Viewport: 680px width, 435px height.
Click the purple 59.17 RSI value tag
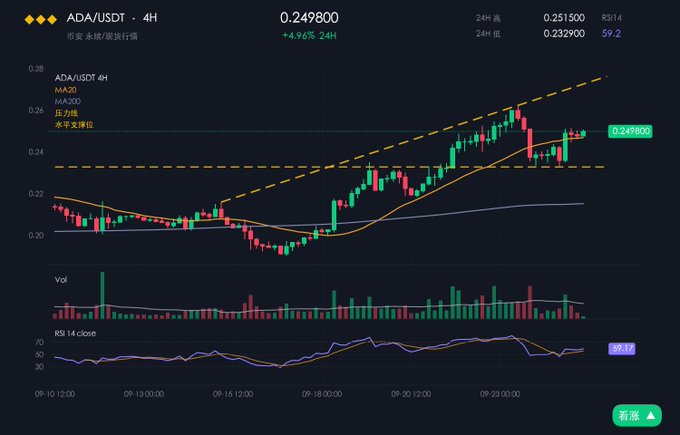tap(622, 348)
